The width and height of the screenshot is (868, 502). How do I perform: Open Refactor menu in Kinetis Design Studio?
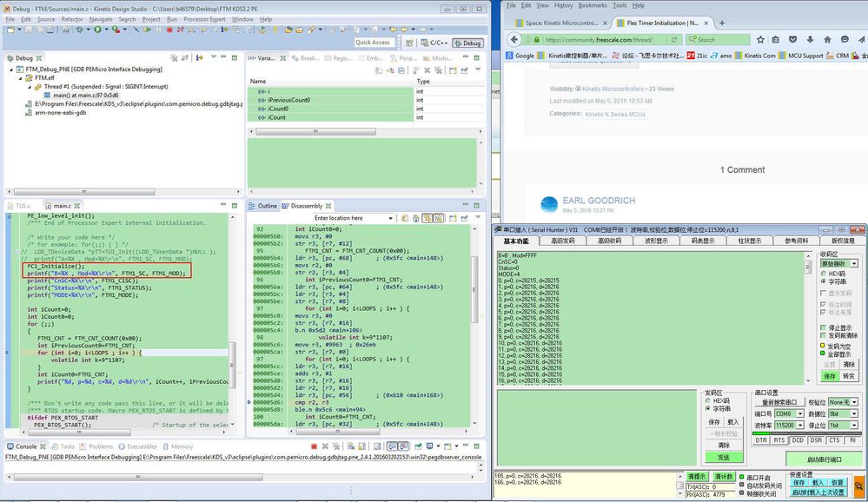(x=72, y=19)
